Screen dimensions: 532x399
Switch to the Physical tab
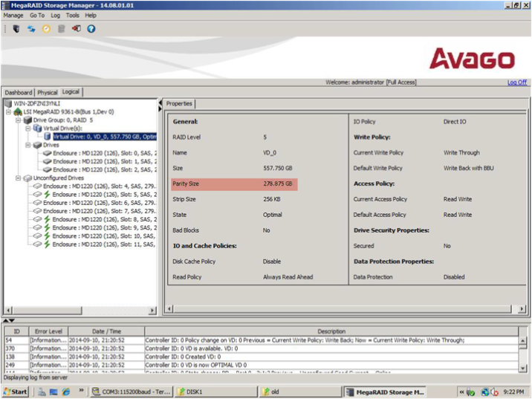click(47, 92)
